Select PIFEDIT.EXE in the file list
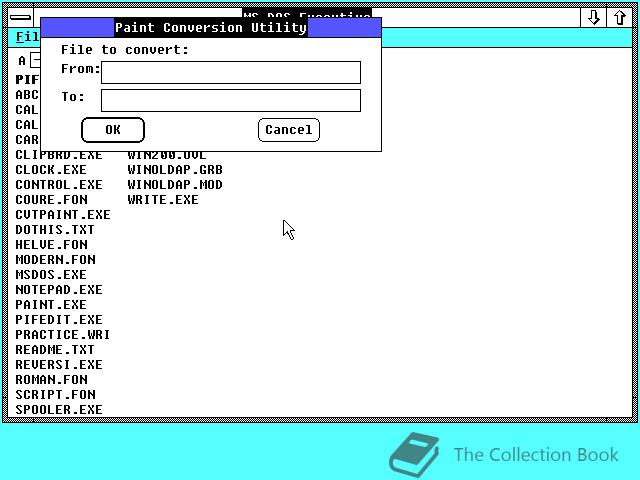Image resolution: width=640 pixels, height=480 pixels. (x=59, y=320)
